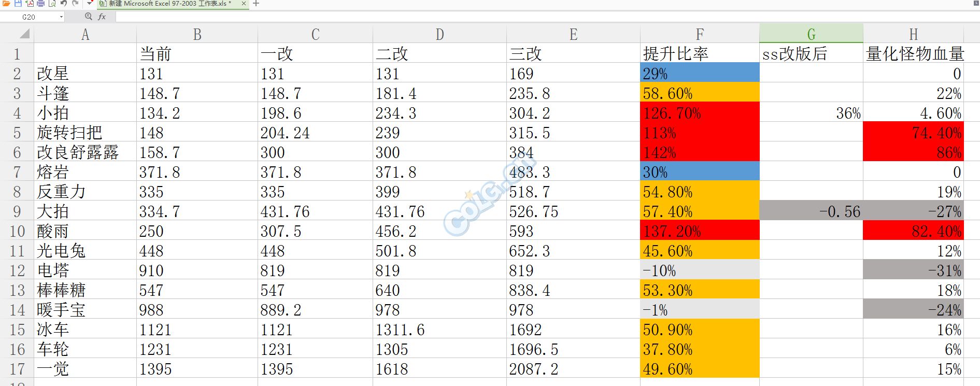Click the gray -31% cell
This screenshot has height=386, width=980.
(913, 270)
